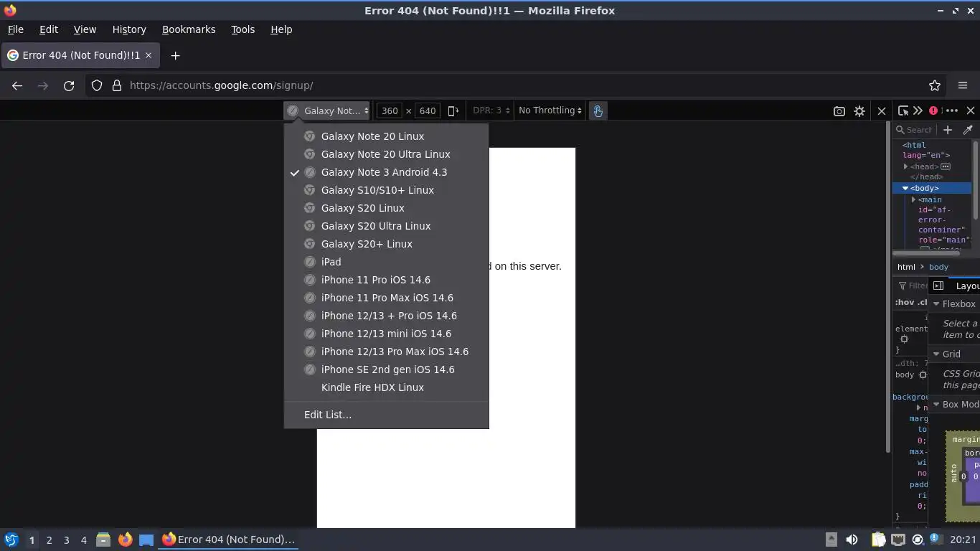Edit viewport width field 360
The height and width of the screenshot is (551, 980).
click(390, 110)
